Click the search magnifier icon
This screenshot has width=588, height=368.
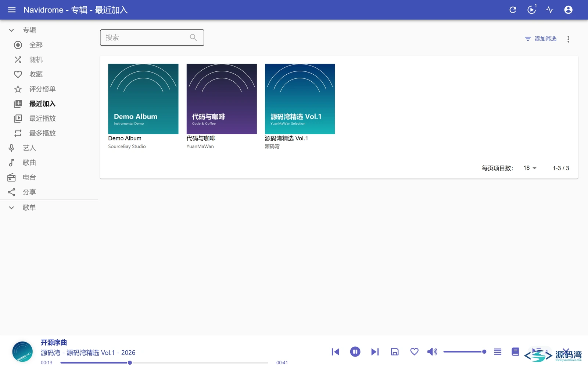pyautogui.click(x=193, y=38)
